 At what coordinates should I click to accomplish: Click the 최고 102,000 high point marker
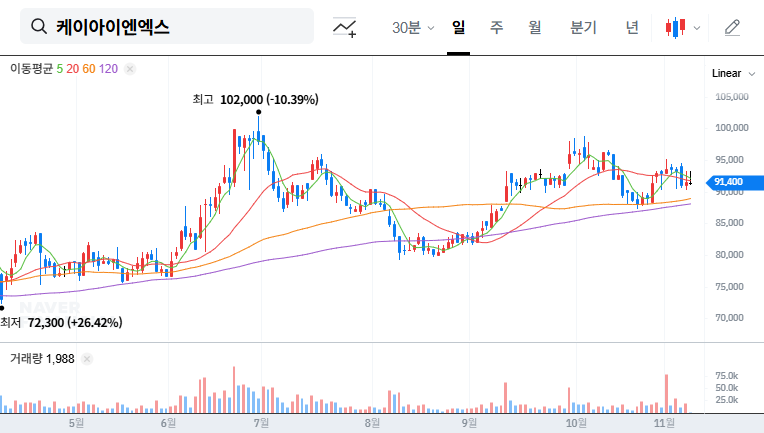(x=258, y=112)
